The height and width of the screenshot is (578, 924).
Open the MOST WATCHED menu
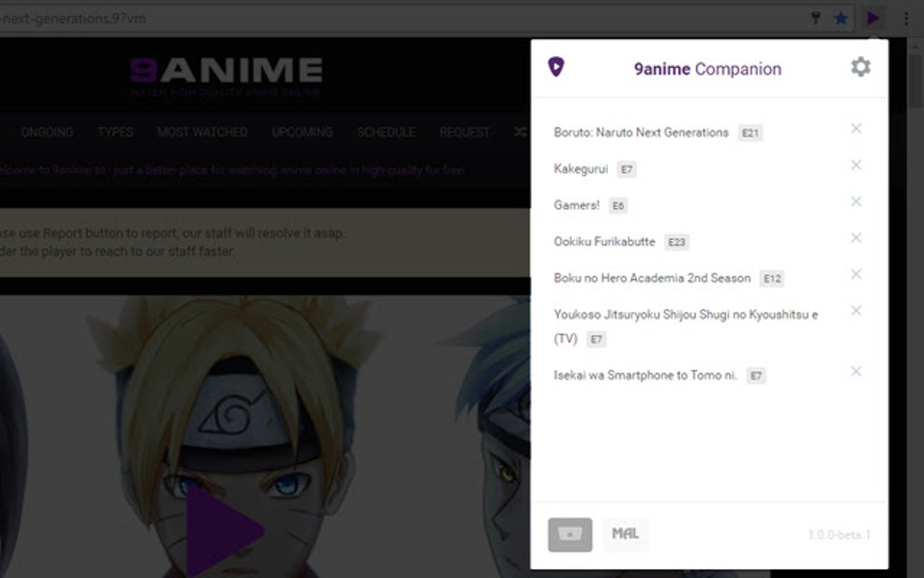(201, 132)
